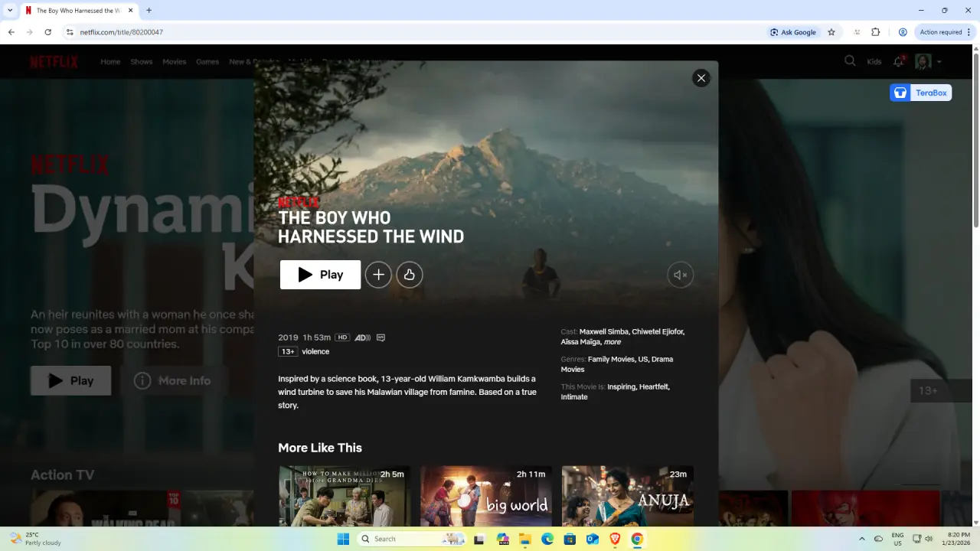This screenshot has width=980, height=551.
Task: Open Windows Start menu
Action: coord(344,539)
